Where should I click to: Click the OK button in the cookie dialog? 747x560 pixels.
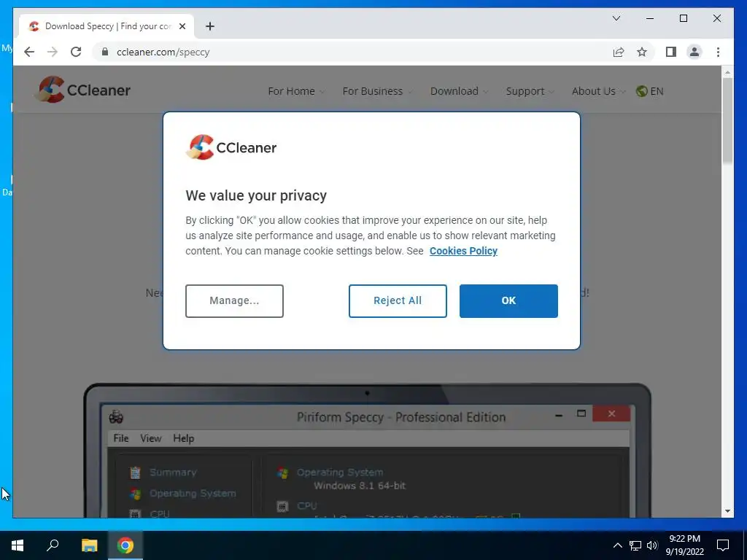coord(508,300)
